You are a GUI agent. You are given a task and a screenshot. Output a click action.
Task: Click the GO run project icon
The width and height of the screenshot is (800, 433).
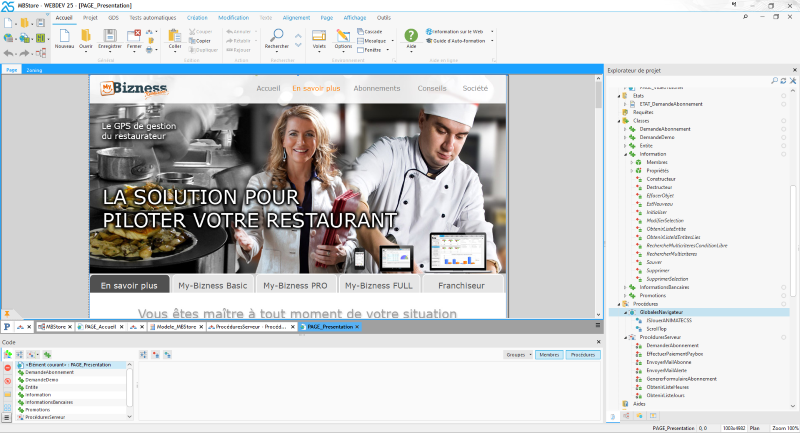tap(40, 38)
